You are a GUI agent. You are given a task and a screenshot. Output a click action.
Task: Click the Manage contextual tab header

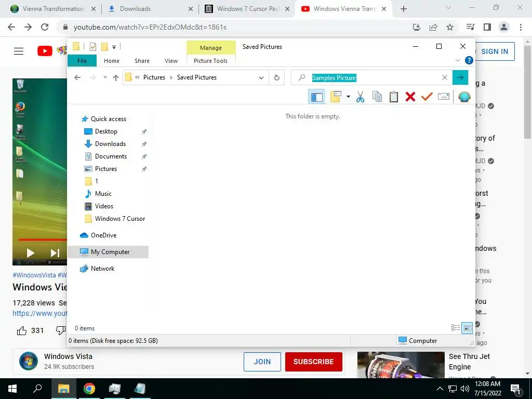tap(211, 47)
